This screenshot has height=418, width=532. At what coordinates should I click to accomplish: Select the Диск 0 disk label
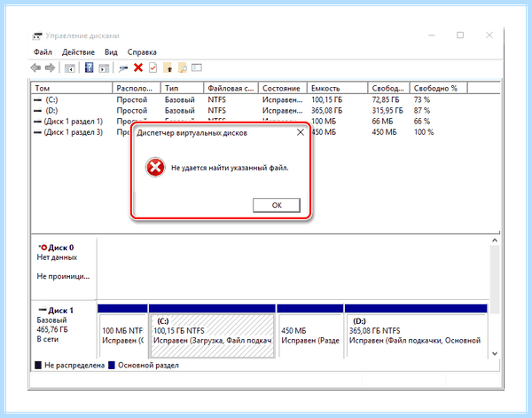point(60,248)
